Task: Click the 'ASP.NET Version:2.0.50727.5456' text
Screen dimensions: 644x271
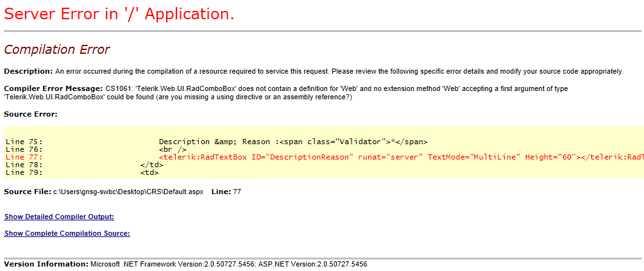Action: [x=314, y=264]
